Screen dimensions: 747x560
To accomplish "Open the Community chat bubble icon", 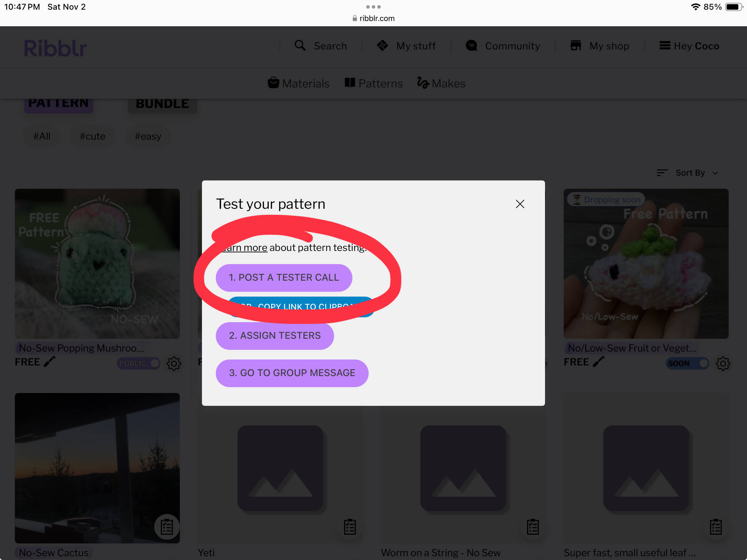I will pos(471,46).
